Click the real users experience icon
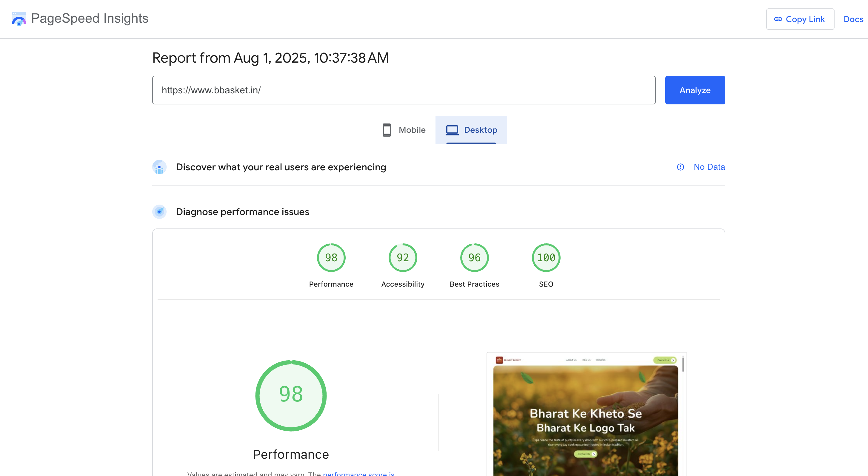The height and width of the screenshot is (476, 868). click(x=159, y=167)
